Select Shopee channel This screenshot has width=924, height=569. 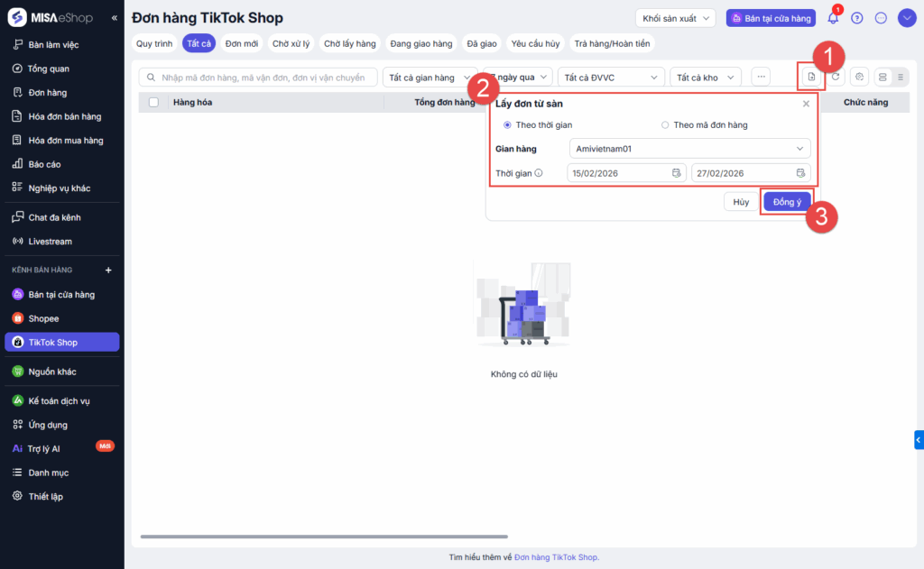(x=62, y=318)
